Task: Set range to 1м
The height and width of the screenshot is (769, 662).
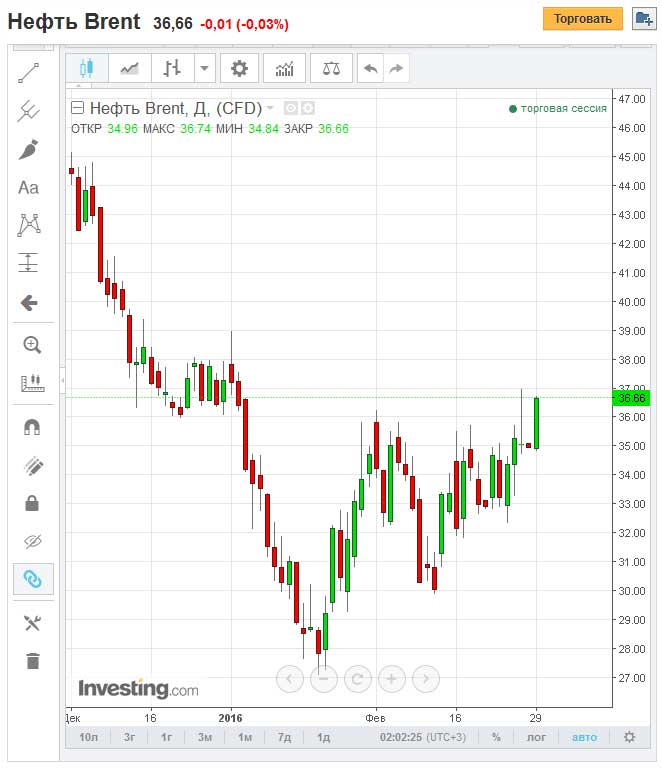Action: pos(245,737)
